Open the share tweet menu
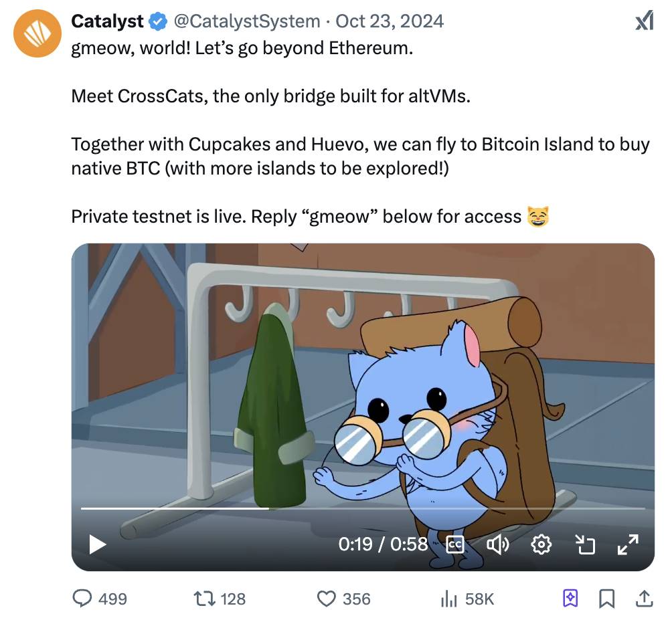This screenshot has width=672, height=622. [645, 599]
